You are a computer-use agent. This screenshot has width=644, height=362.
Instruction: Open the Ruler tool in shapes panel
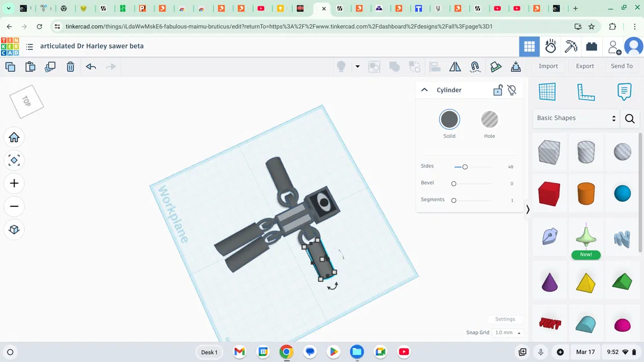point(585,92)
